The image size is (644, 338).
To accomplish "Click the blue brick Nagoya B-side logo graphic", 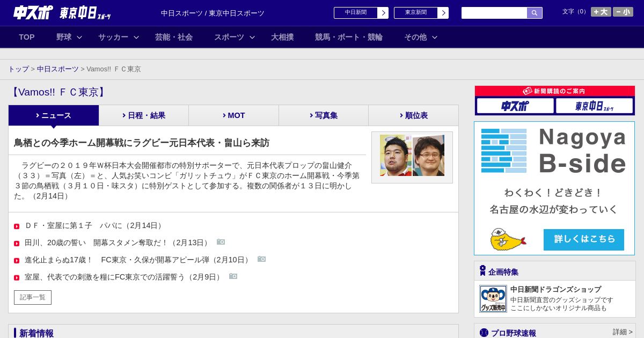I will pos(504,150).
